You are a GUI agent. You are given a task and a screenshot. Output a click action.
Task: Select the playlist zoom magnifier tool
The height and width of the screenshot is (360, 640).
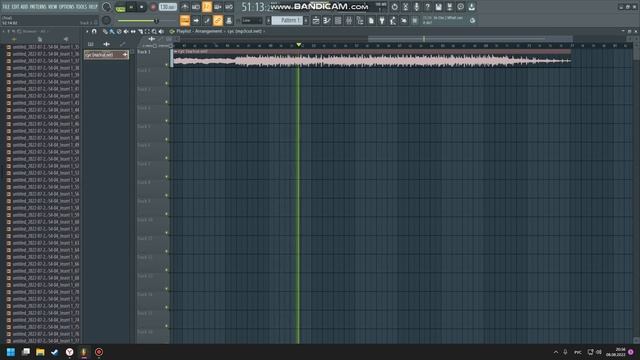154,31
